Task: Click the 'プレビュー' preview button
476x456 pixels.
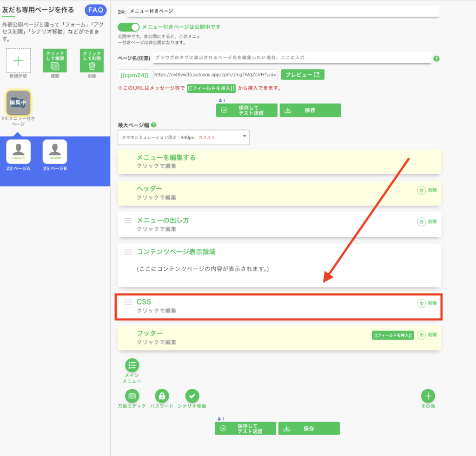Action: click(x=302, y=74)
